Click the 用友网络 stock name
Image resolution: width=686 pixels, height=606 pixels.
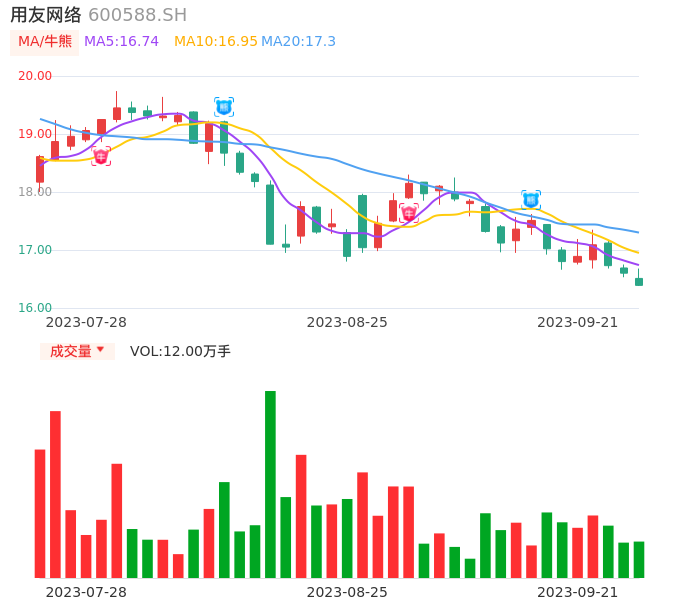click(x=46, y=15)
